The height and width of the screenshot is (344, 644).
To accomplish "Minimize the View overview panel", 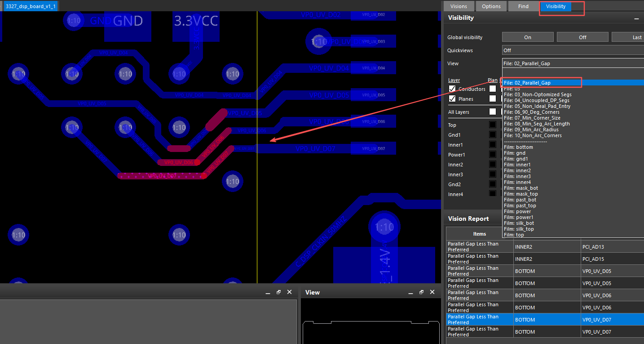I will tap(410, 292).
